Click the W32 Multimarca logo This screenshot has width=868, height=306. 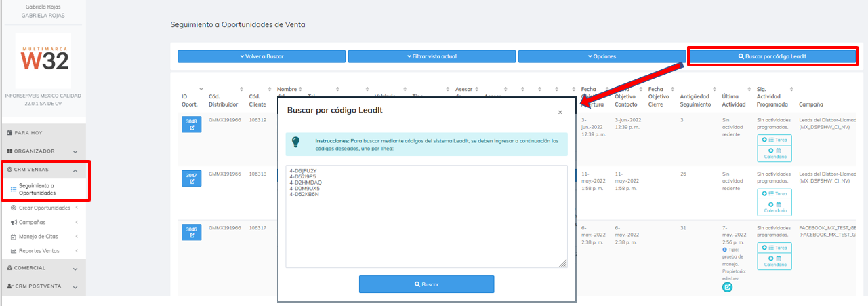(x=43, y=60)
